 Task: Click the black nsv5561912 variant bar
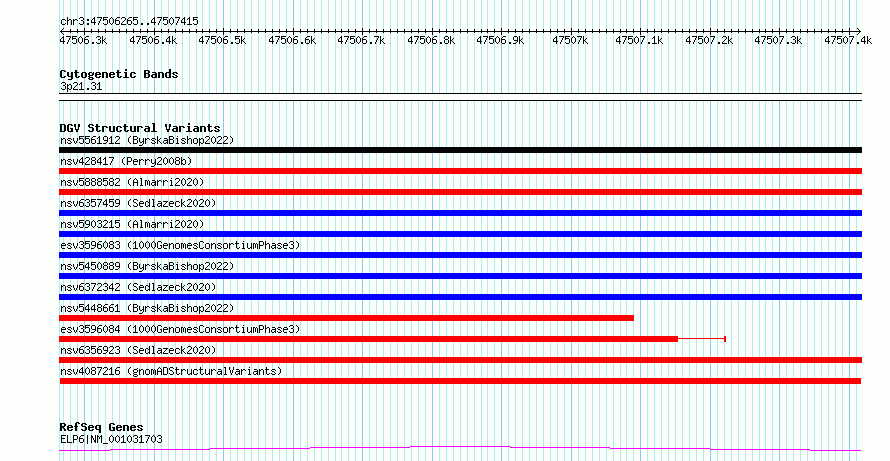click(x=460, y=150)
